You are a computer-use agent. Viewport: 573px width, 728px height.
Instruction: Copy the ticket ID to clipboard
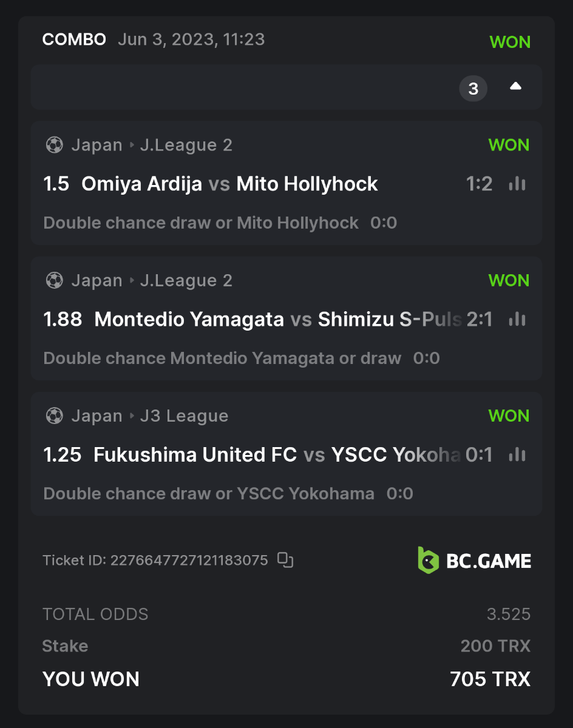(x=285, y=559)
